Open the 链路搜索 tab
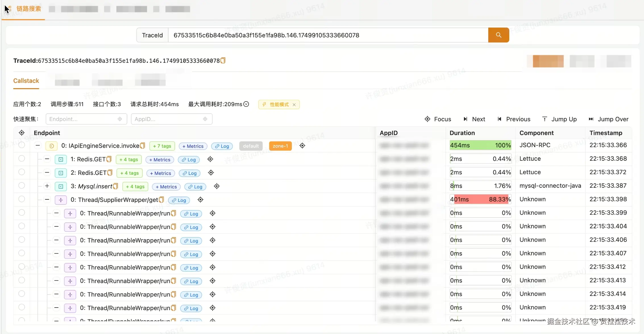Screen dimensions: 644x334 pyautogui.click(x=28, y=9)
